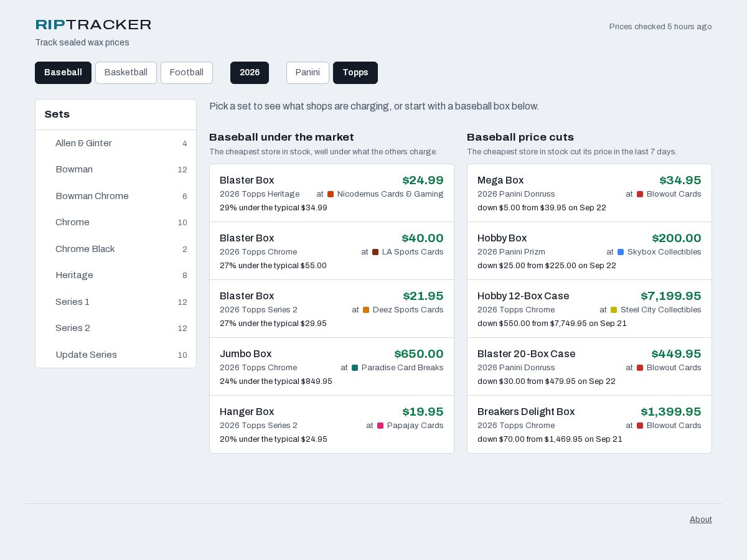Image resolution: width=747 pixels, height=560 pixels.
Task: Click the 'Baseball under the market' heading
Action: pos(281,138)
